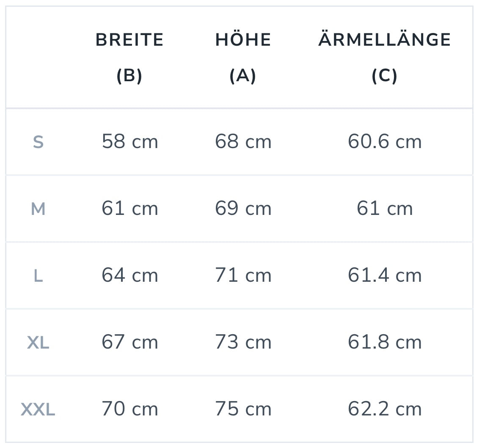Click the 67 cm width cell
The width and height of the screenshot is (479, 448).
click(x=130, y=342)
